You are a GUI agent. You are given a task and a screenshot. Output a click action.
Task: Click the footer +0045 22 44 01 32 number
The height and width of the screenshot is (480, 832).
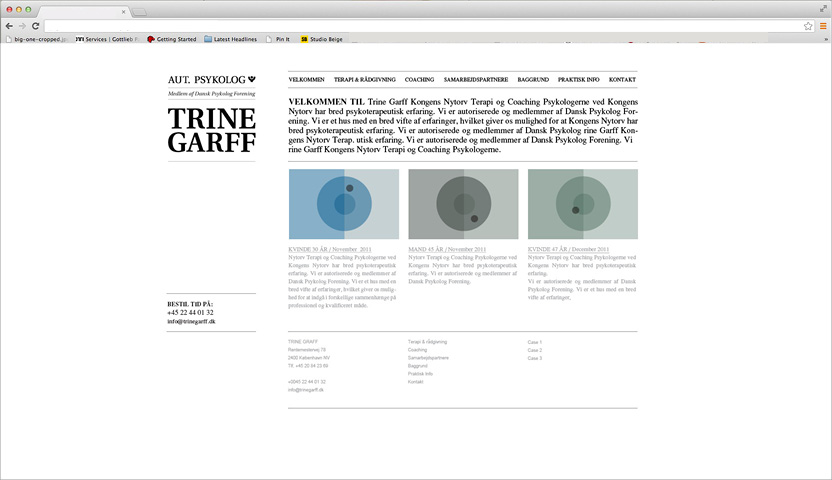click(307, 382)
